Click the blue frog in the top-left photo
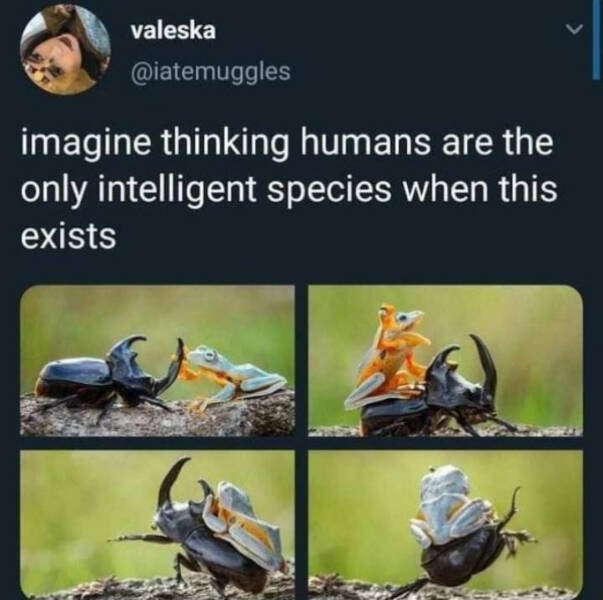This screenshot has width=603, height=600. tap(235, 375)
